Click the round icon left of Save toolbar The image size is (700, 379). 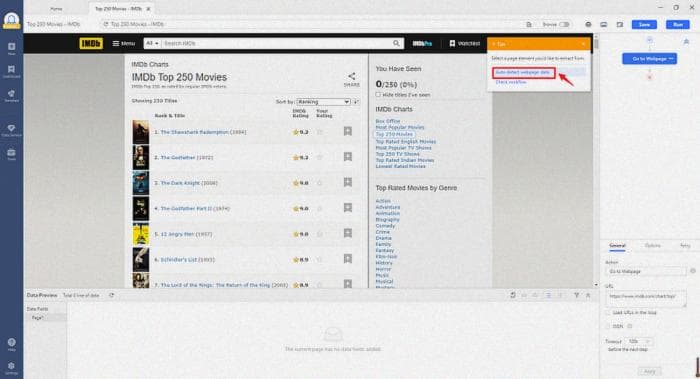pos(588,25)
